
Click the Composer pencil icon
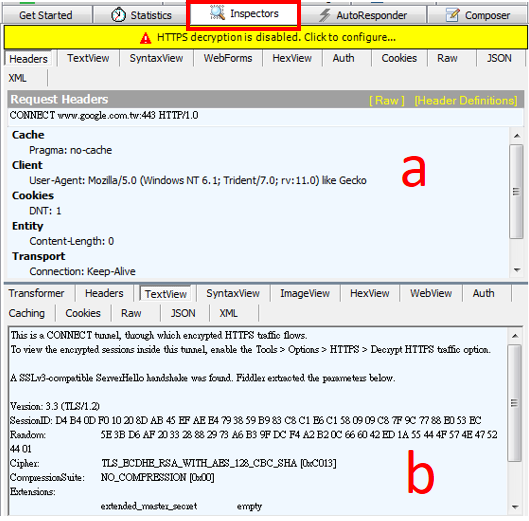click(x=452, y=15)
